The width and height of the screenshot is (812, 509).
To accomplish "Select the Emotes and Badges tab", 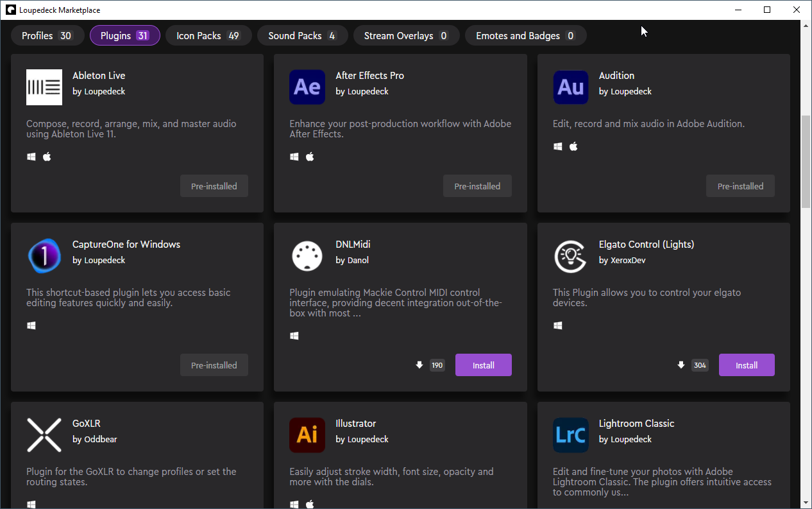I will pos(526,36).
